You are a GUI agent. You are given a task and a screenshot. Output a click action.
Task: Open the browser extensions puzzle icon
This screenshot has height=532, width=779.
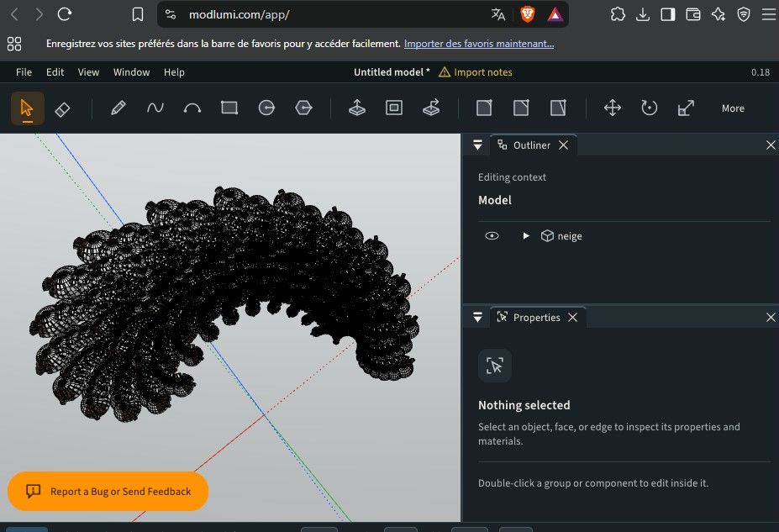point(618,14)
